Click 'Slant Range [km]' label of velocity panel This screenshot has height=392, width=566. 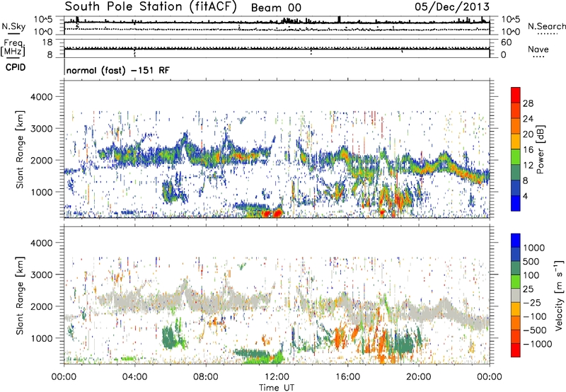coord(20,295)
